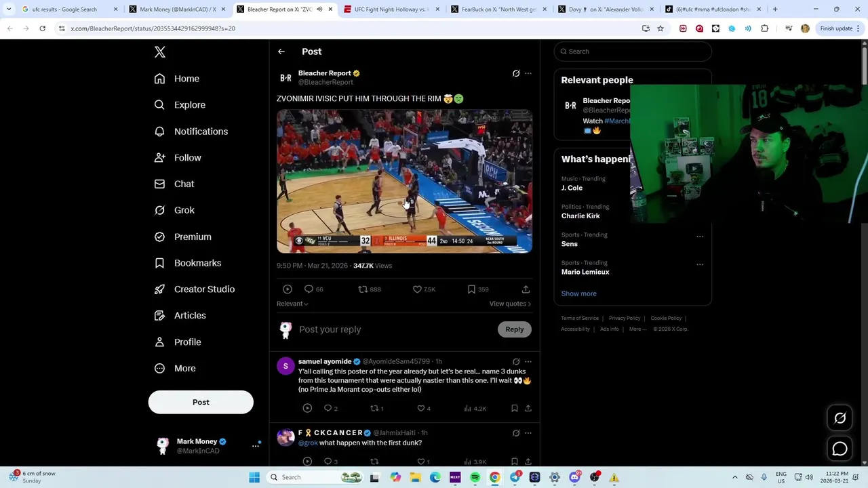This screenshot has height=488, width=868.
Task: Open Mark Money account options ellipsis
Action: click(x=256, y=445)
